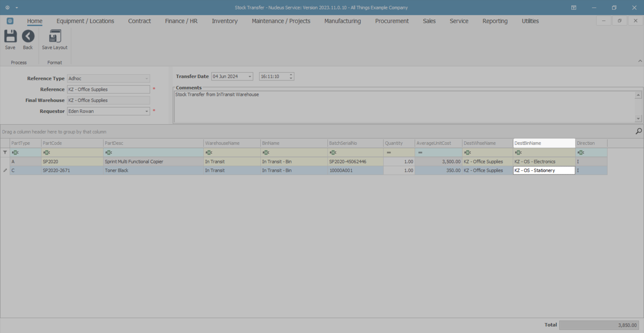Click the Final Warehouse field
Viewport: 644px width, 333px height.
pos(108,100)
